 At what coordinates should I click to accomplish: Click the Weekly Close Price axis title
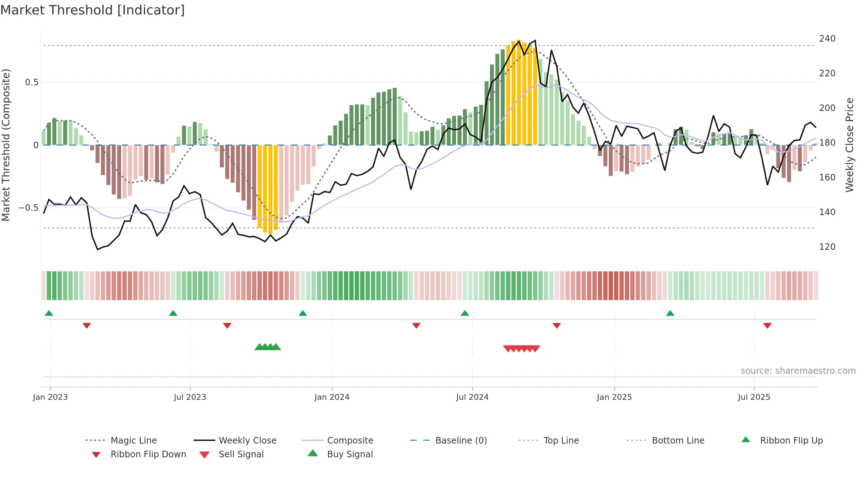pos(850,145)
